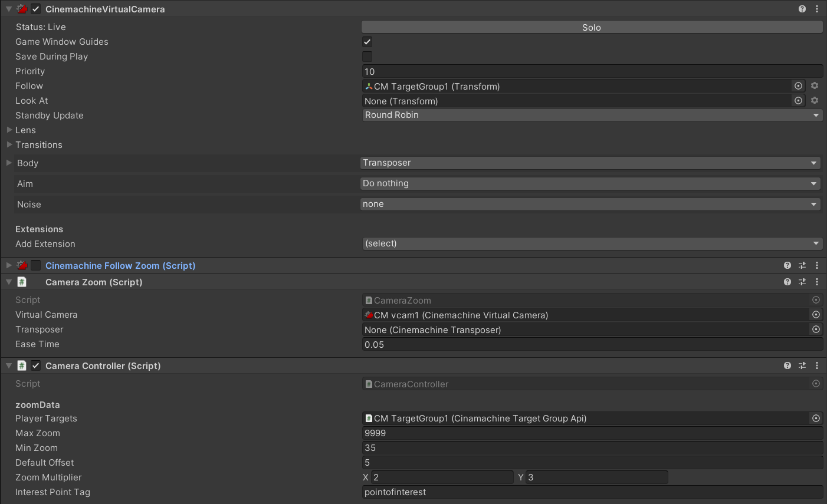Enable Save During Play checkbox
This screenshot has height=504, width=827.
click(x=367, y=57)
